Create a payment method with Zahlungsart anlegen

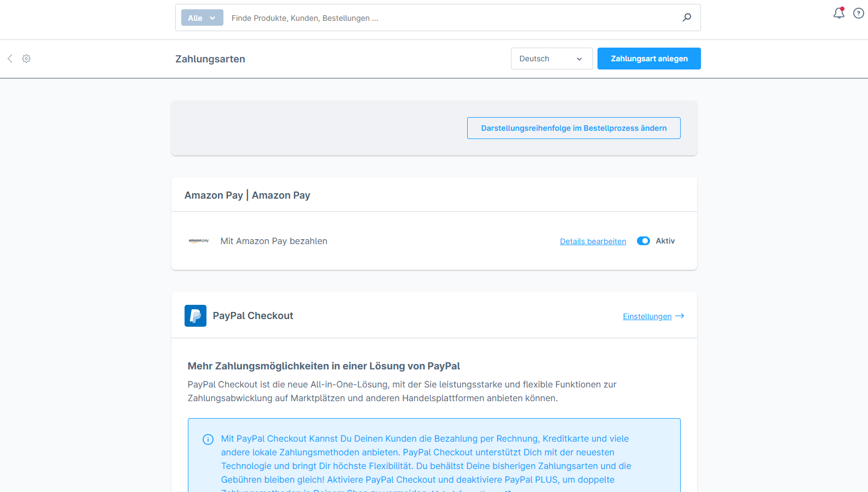pyautogui.click(x=649, y=59)
